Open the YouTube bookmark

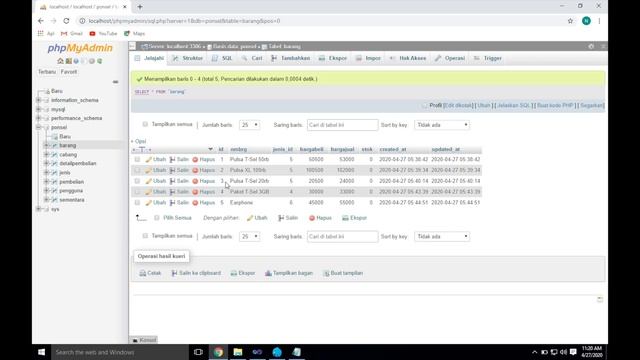(x=103, y=33)
